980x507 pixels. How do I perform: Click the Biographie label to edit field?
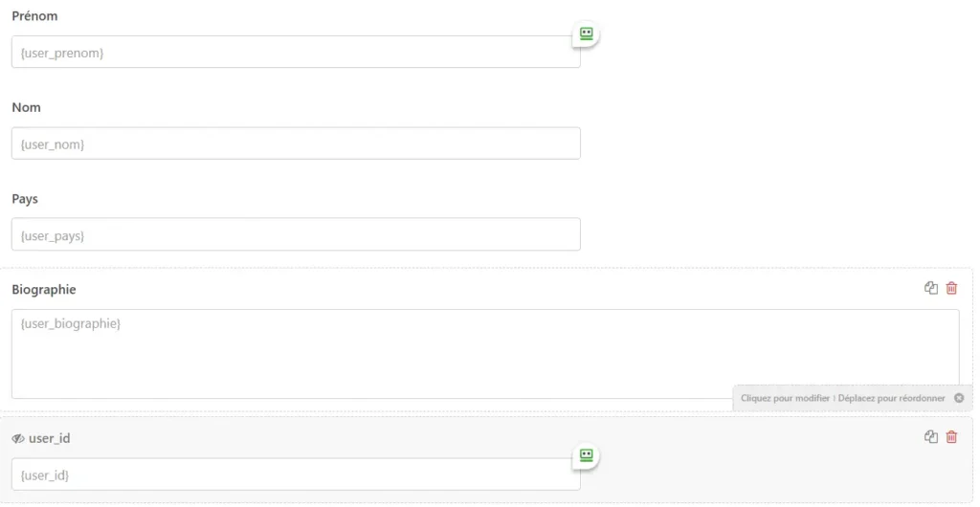coord(44,290)
